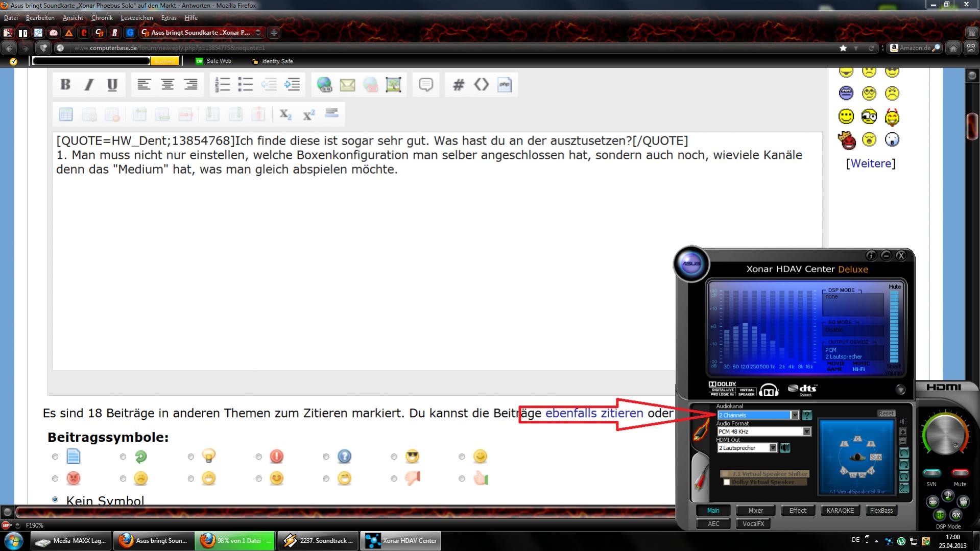
Task: Wrap selection in quote tags
Action: (x=426, y=84)
